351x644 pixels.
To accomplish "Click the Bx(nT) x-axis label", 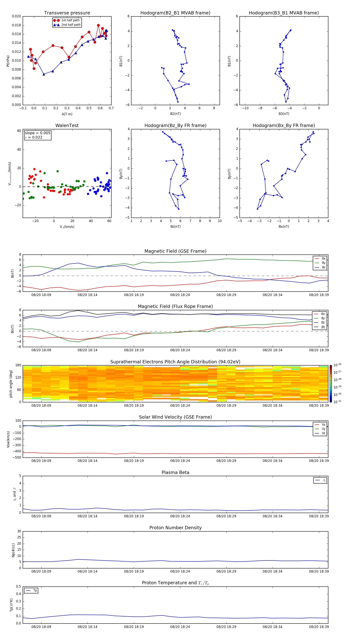I will (x=284, y=227).
